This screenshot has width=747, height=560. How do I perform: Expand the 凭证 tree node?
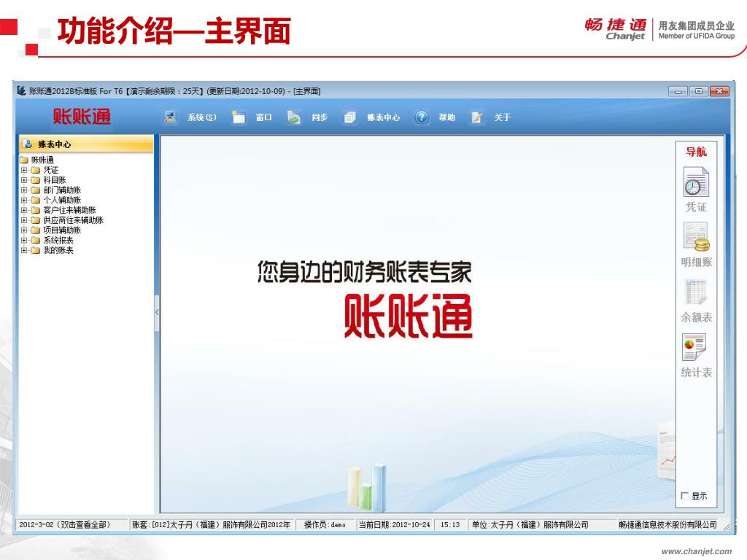point(24,170)
